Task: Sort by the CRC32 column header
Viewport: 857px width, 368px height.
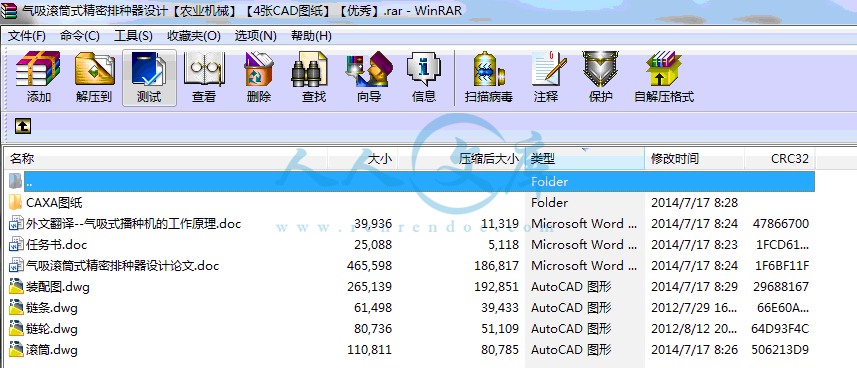Action: coord(780,159)
